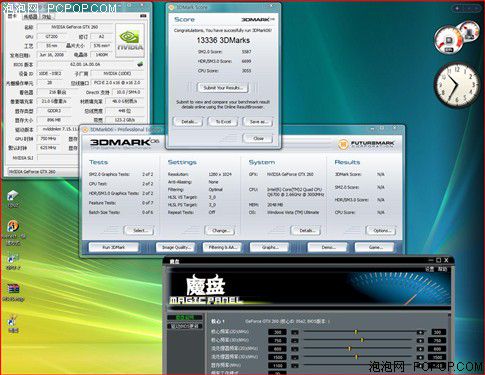Click minus button beside the 1500 shader clock

point(295,357)
